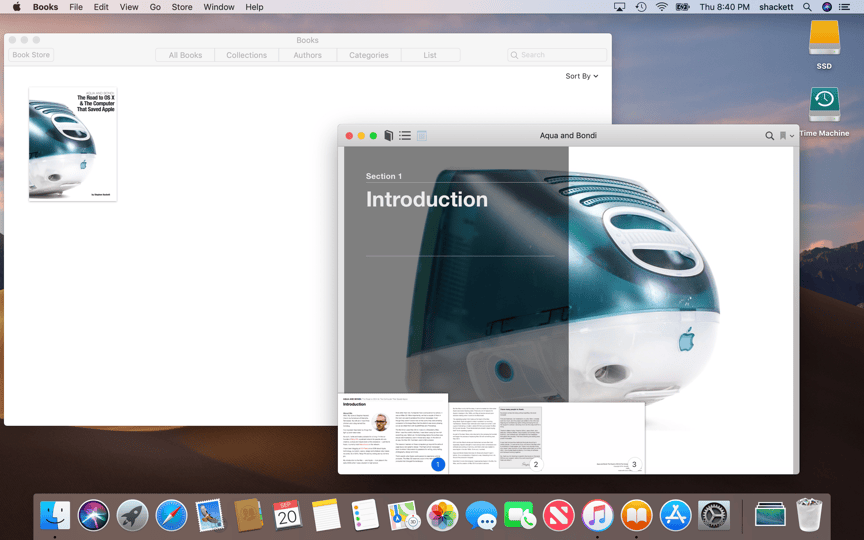Select page 2 thumbnail in page strip
This screenshot has height=540, width=864.
point(496,438)
